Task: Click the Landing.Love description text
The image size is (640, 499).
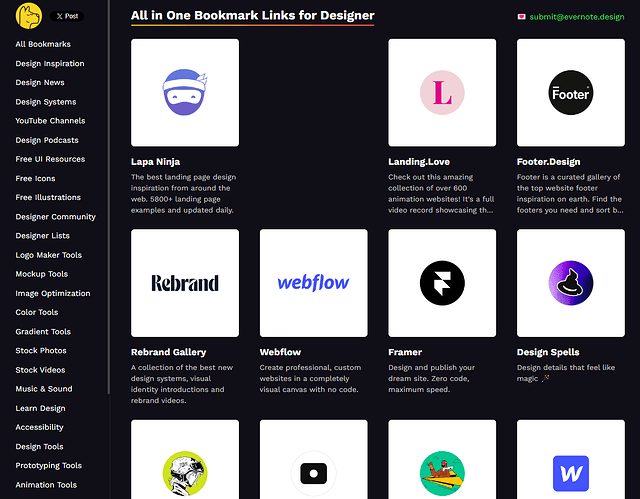Action: point(441,194)
